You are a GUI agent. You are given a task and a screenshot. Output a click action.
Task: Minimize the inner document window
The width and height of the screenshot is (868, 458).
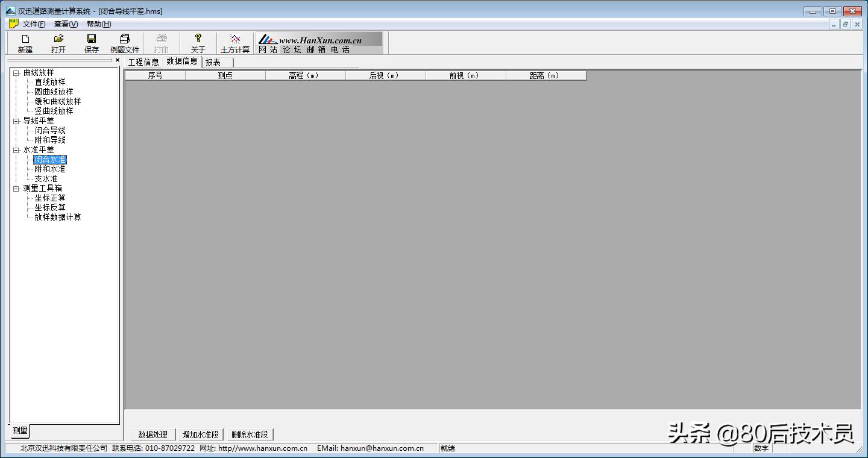[834, 24]
